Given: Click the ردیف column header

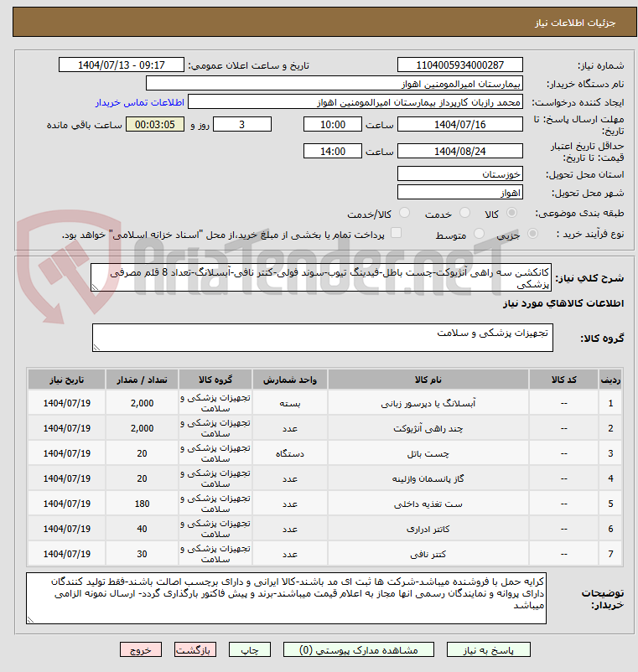Looking at the screenshot, I should (x=610, y=380).
